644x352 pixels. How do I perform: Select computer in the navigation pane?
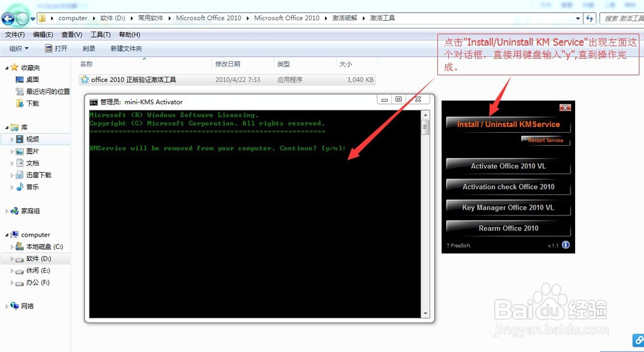(x=35, y=235)
